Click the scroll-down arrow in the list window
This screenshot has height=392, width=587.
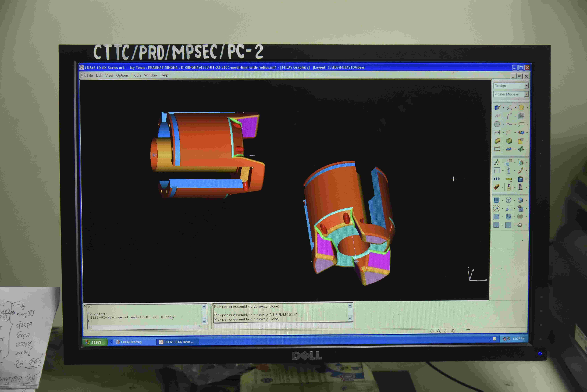coord(204,322)
